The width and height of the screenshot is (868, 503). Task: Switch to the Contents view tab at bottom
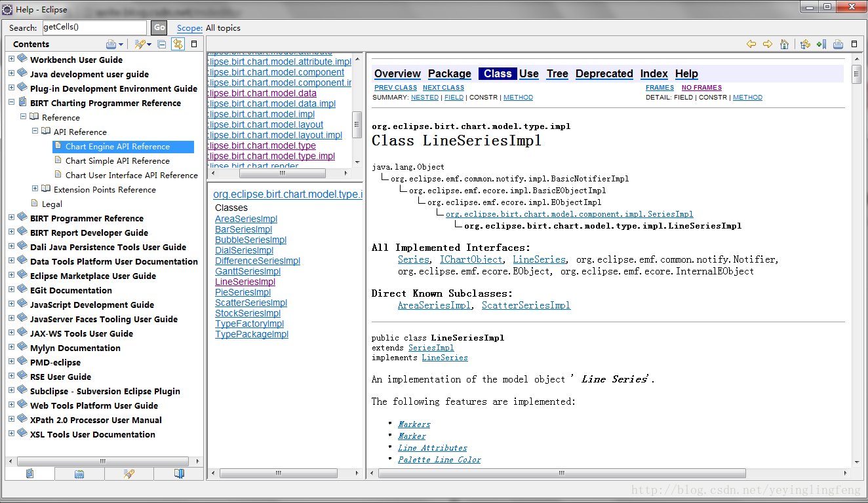(30, 474)
